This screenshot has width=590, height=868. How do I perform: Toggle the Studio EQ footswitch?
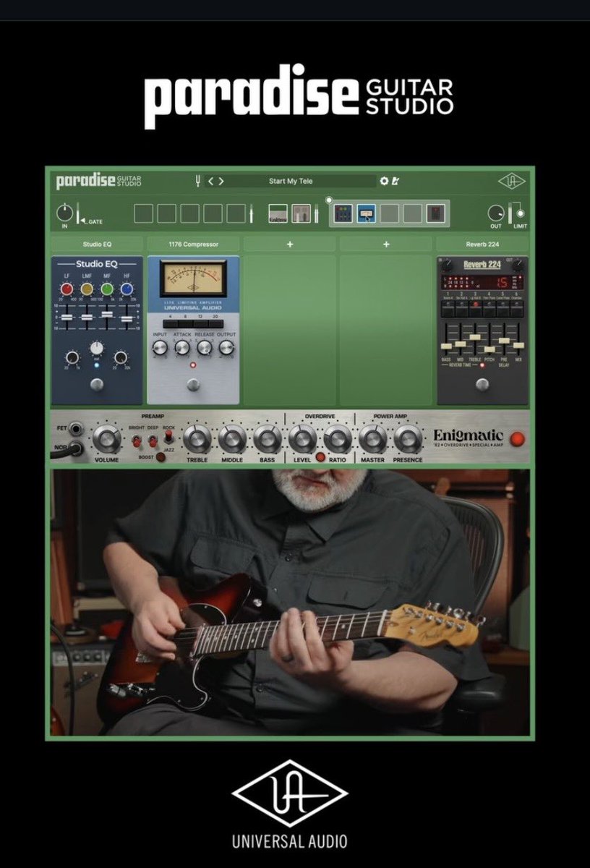(97, 386)
